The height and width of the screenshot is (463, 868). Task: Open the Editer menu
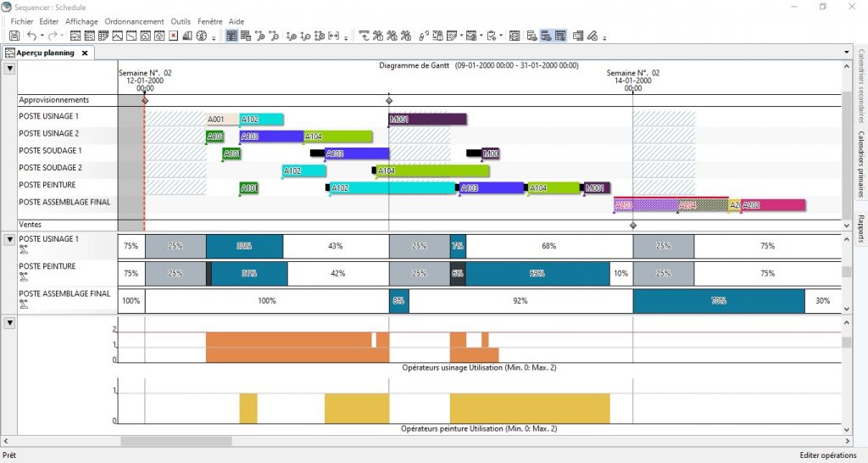(48, 21)
